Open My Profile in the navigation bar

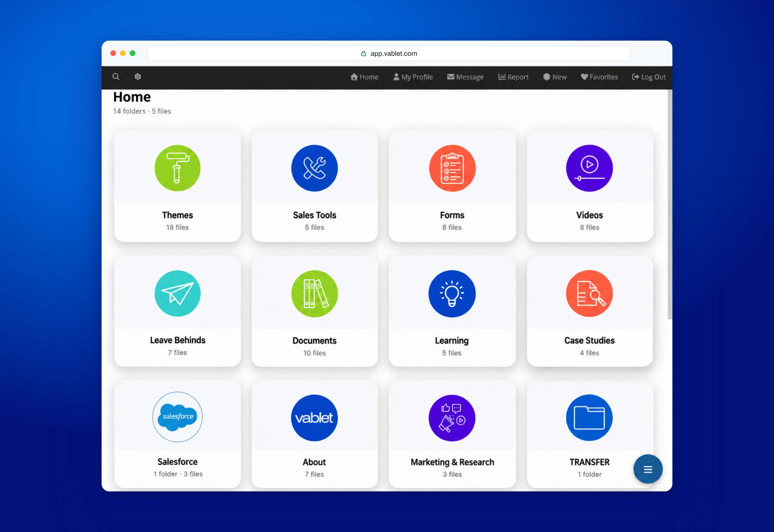(x=413, y=77)
